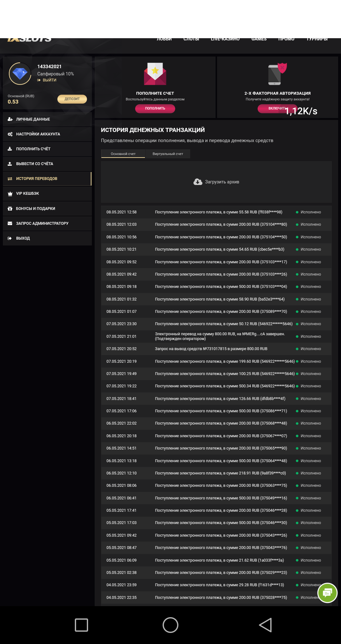
Task: Click the ВЫЙТИ logout link under username
Action: click(49, 80)
